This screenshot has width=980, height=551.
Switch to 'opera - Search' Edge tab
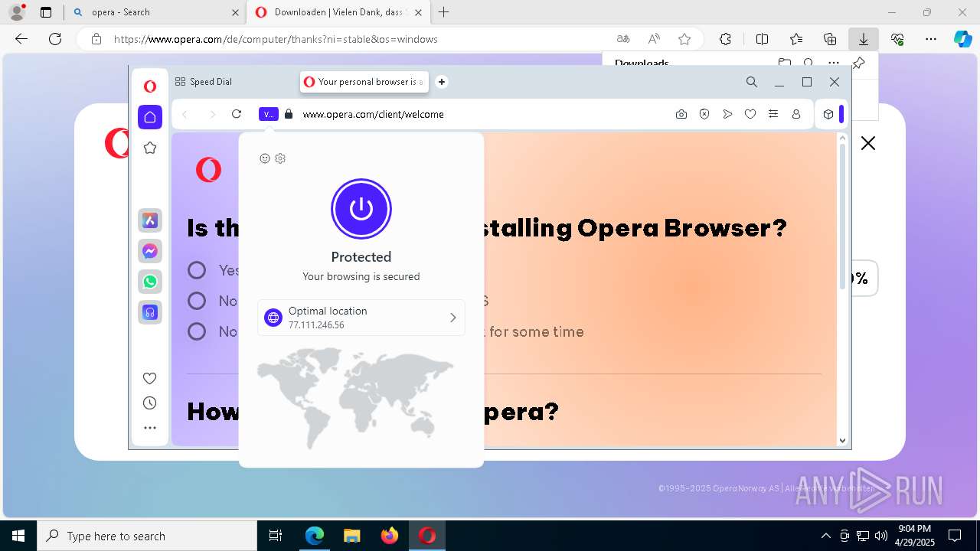(157, 12)
